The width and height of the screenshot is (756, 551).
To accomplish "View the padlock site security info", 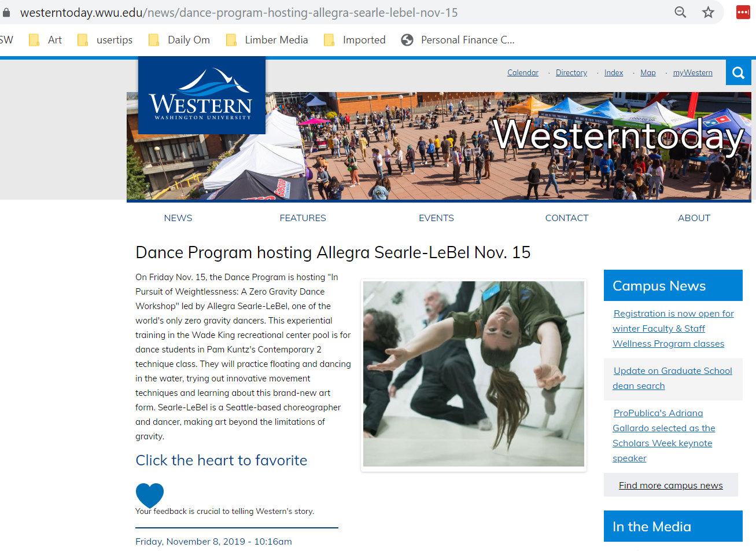I will click(x=6, y=12).
